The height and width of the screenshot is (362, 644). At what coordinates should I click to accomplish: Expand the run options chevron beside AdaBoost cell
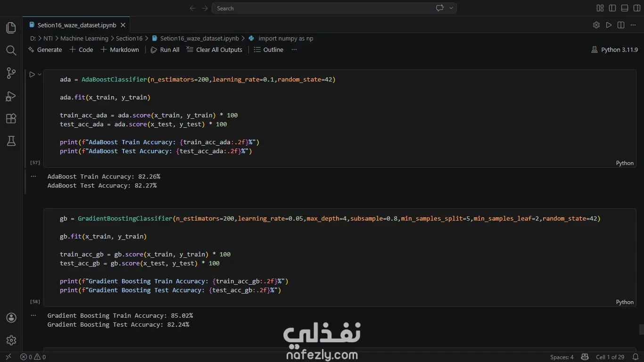(40, 74)
